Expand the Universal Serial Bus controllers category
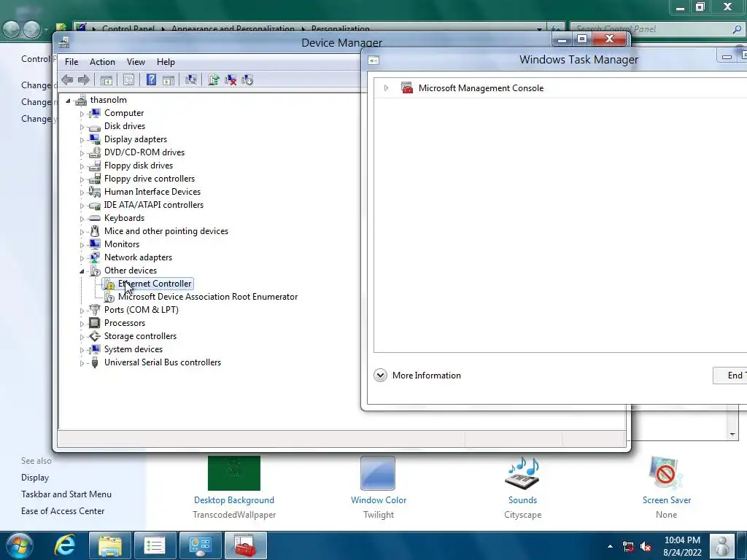 point(82,363)
